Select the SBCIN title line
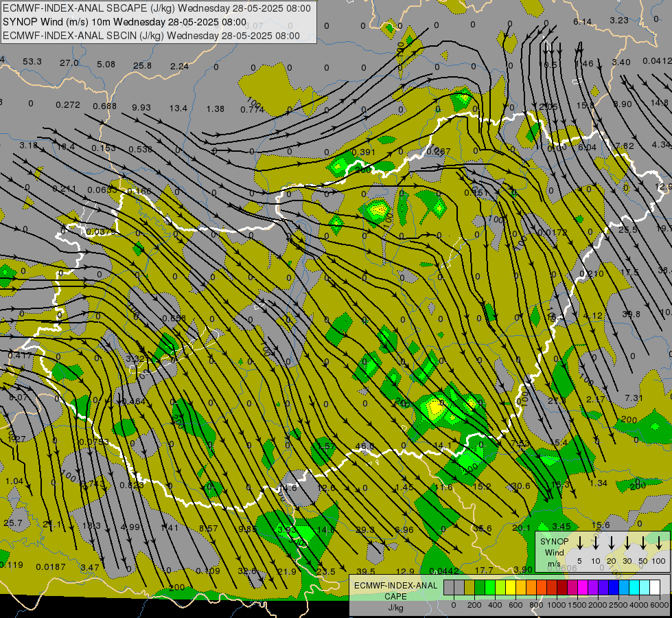This screenshot has width=672, height=618. [151, 36]
